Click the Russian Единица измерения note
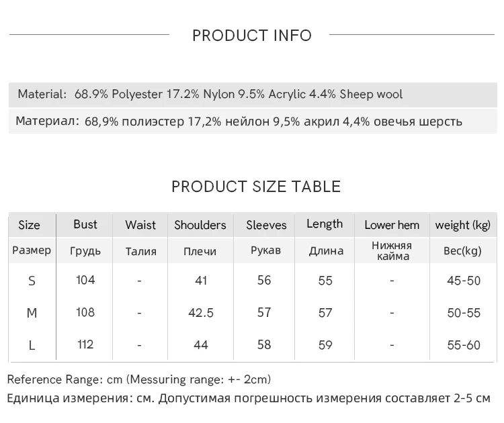504x423 pixels. pyautogui.click(x=249, y=398)
